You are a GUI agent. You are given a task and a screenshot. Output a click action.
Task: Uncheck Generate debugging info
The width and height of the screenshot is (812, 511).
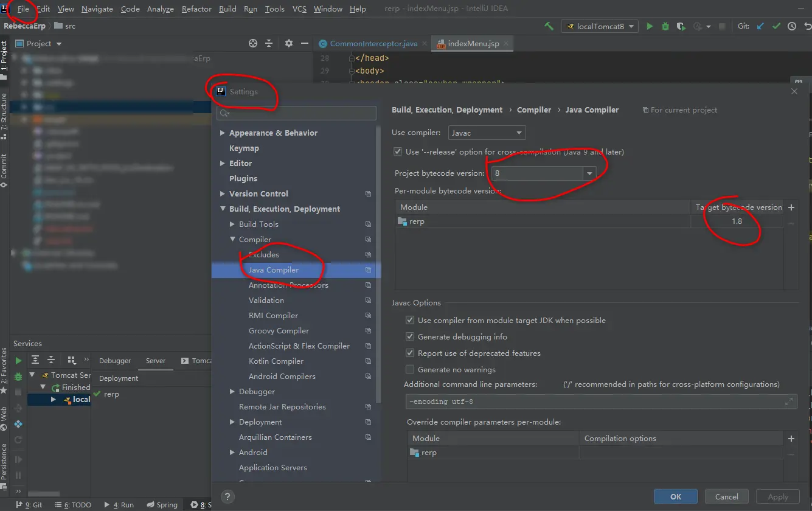click(410, 336)
